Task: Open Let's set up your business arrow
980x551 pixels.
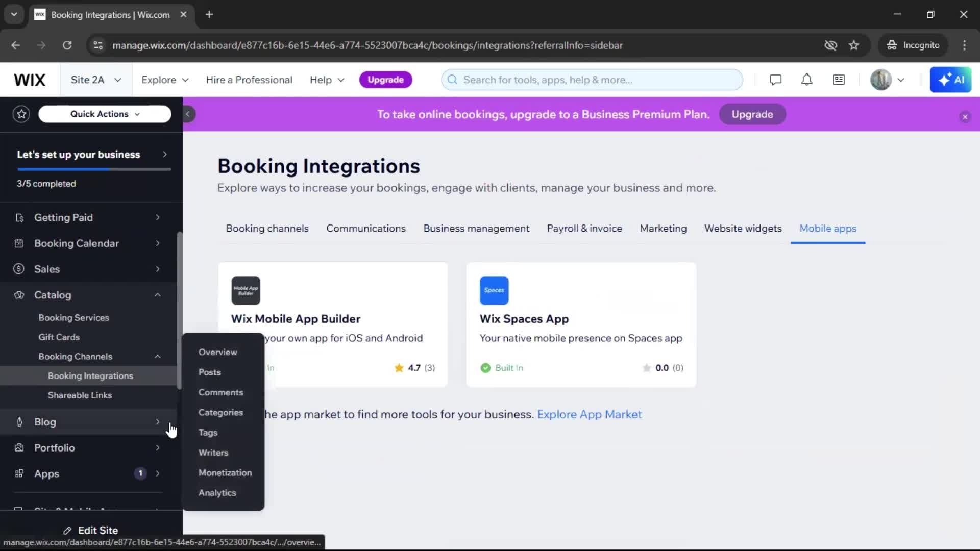Action: [x=164, y=154]
